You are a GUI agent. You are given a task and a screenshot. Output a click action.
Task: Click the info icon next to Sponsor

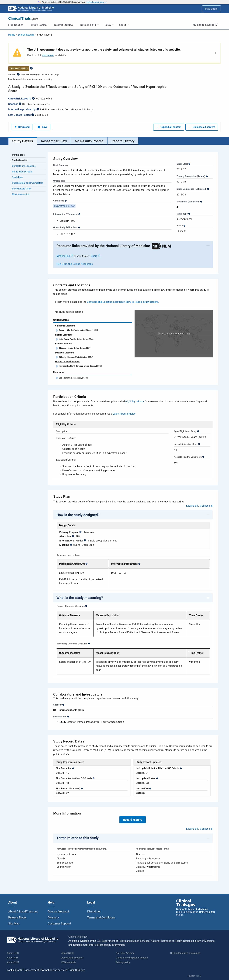click(x=20, y=104)
